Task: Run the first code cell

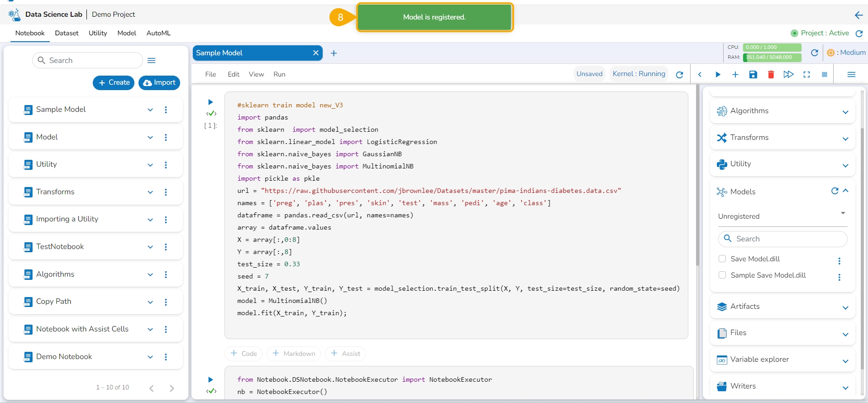Action: (210, 102)
